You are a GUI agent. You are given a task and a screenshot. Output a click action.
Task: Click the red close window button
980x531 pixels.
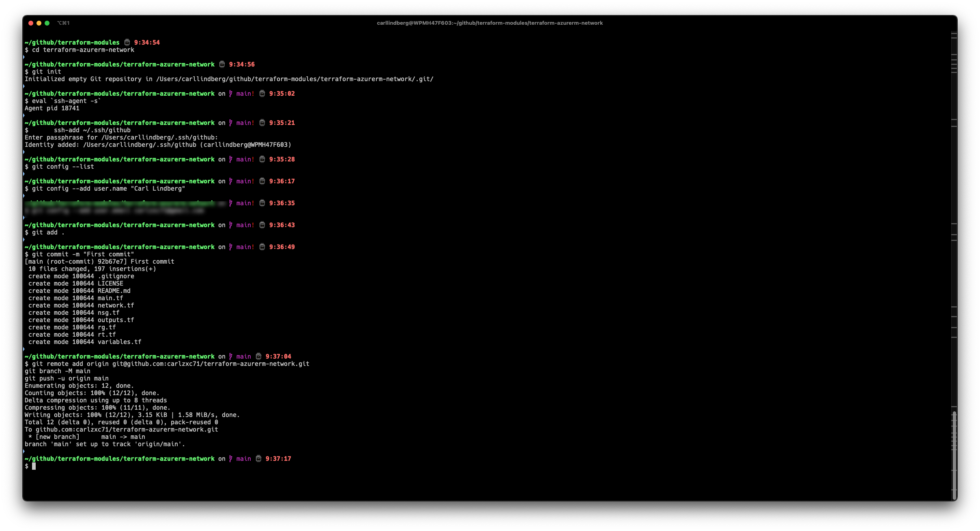[31, 23]
